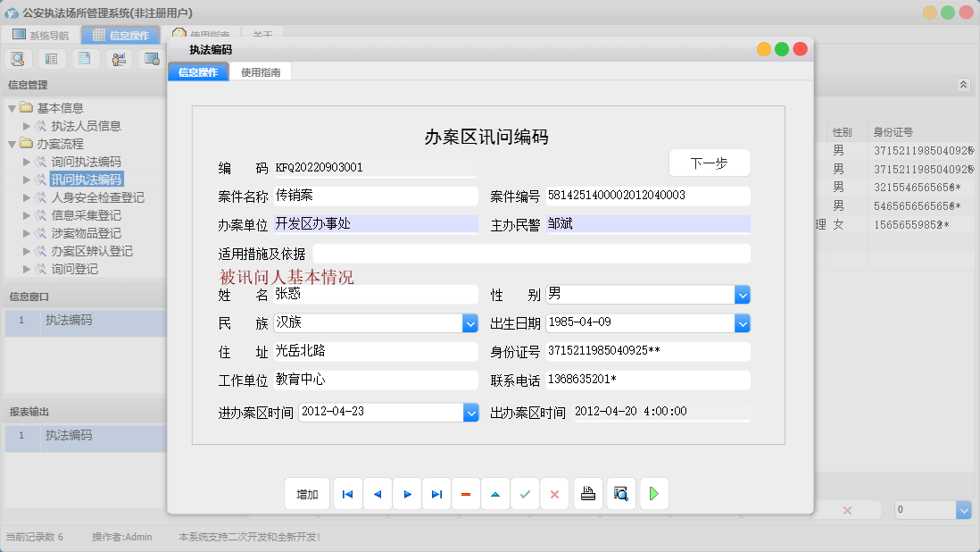Open print preview with the magnifier-printer icon
This screenshot has width=980, height=552.
coord(620,493)
